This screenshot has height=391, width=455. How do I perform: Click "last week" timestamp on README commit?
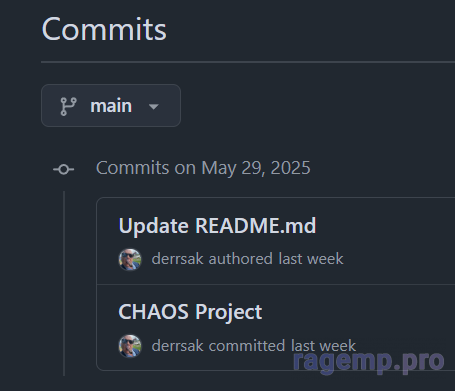point(311,259)
